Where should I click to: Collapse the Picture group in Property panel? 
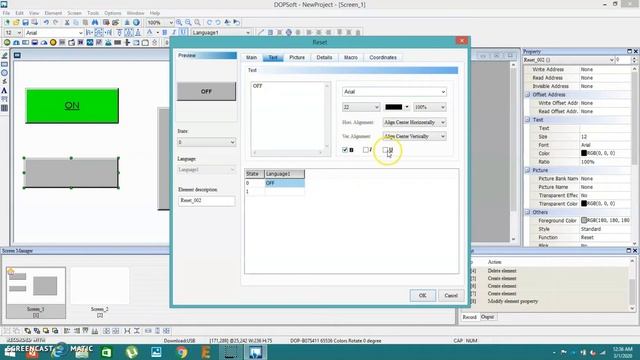pos(527,170)
